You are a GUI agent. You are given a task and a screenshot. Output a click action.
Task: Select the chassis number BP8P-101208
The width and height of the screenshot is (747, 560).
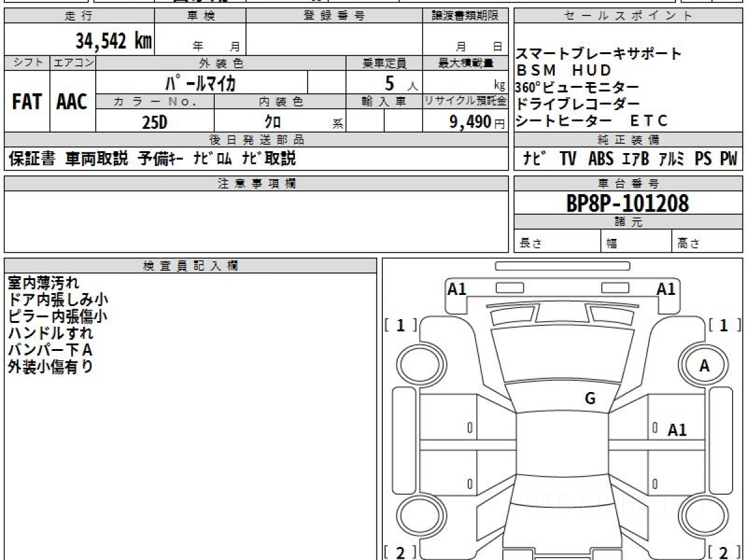[x=627, y=203]
